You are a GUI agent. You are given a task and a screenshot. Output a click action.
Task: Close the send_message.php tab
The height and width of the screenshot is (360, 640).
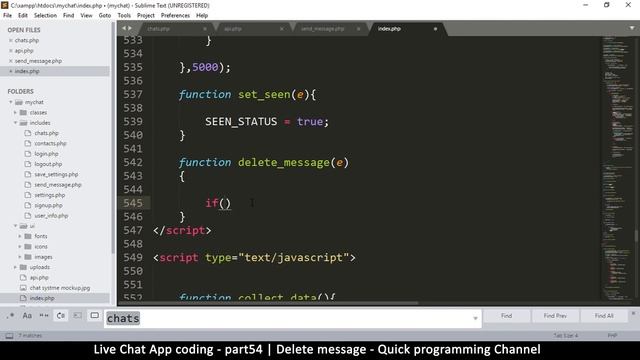click(358, 29)
